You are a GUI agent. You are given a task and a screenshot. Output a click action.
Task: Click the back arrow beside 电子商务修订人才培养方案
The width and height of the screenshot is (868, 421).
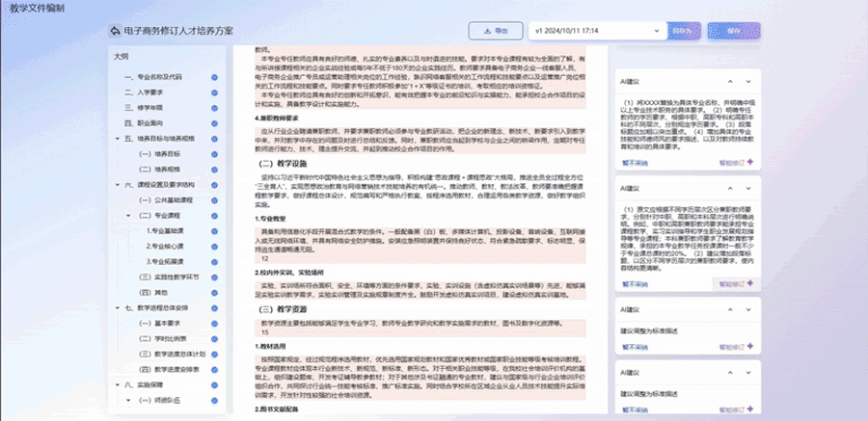click(x=115, y=31)
